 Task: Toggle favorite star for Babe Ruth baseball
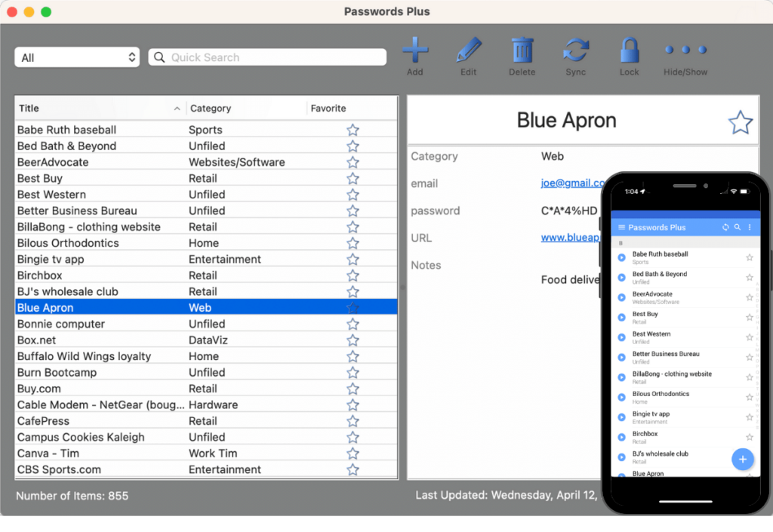[353, 130]
